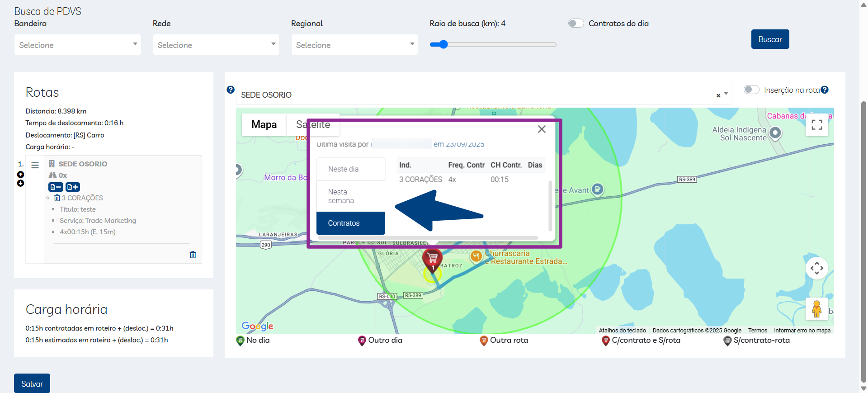
Task: Expand the Rede select box
Action: [216, 45]
